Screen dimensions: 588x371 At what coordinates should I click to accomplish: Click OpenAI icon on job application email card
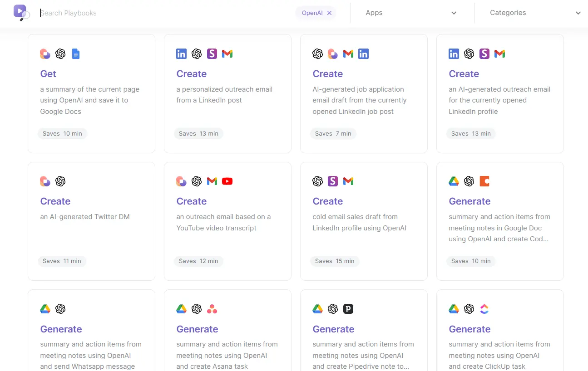point(317,54)
